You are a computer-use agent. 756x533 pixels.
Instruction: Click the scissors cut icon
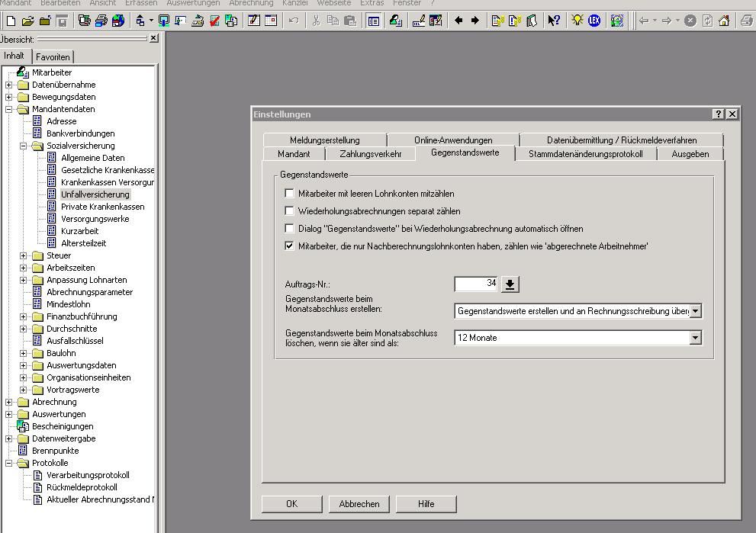pyautogui.click(x=316, y=21)
